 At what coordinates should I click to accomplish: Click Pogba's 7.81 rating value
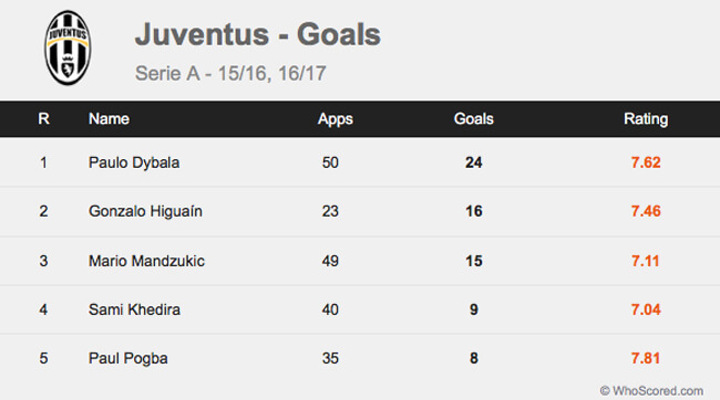coord(645,358)
